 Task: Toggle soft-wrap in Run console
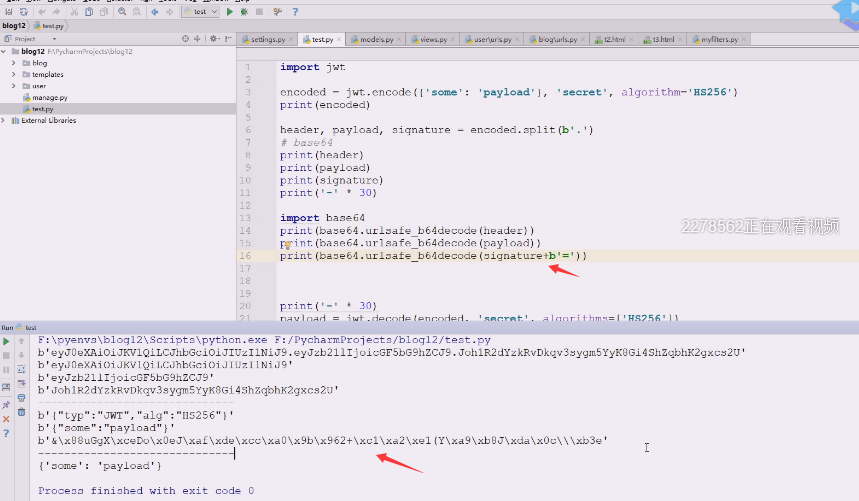pos(21,370)
